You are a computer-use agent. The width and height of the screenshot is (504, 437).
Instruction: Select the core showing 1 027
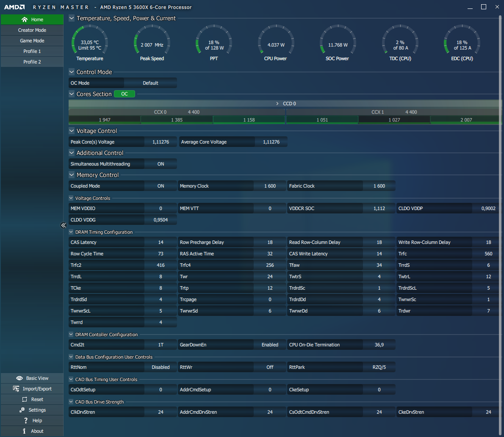click(x=394, y=120)
